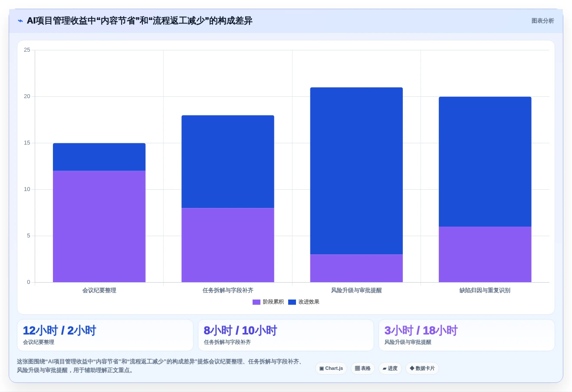Click the blue bar segment for 风险升级与审批提醒
Image resolution: width=572 pixels, height=392 pixels.
coord(356,171)
